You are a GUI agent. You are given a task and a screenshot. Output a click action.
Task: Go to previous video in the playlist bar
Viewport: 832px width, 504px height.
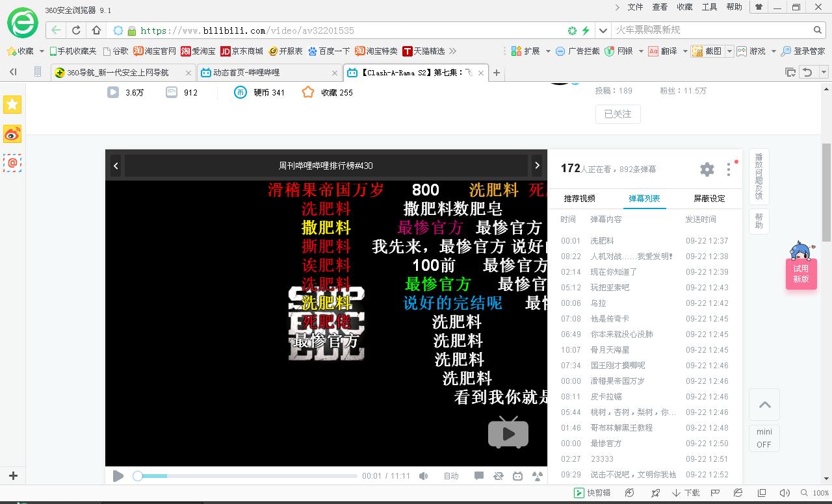pyautogui.click(x=116, y=166)
